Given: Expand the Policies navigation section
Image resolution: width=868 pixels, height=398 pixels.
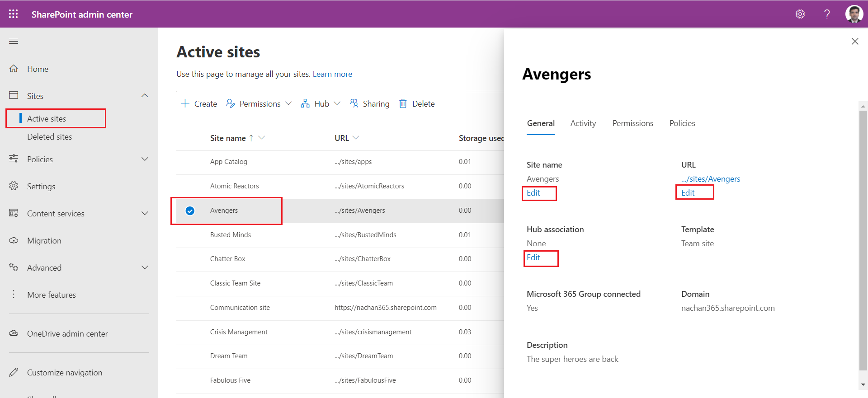Looking at the screenshot, I should [145, 159].
